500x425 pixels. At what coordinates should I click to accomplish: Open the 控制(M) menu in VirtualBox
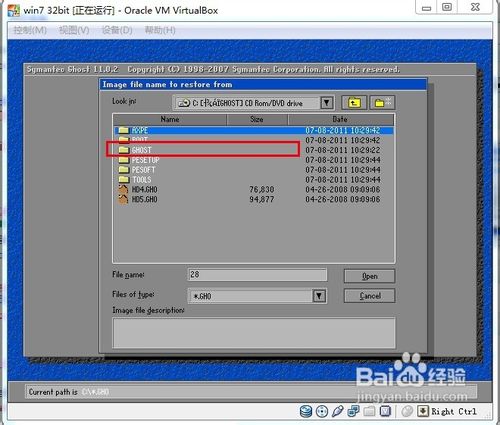pyautogui.click(x=30, y=30)
